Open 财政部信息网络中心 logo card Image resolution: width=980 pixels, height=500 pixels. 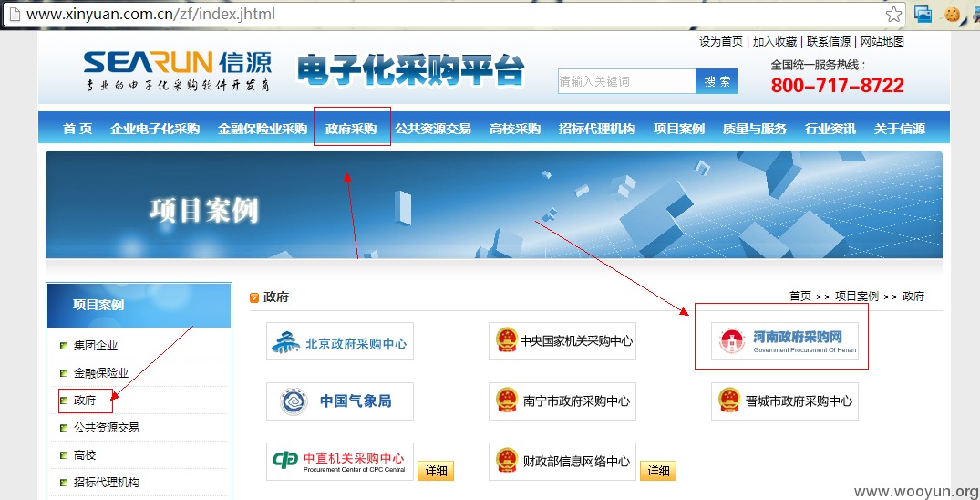(x=562, y=462)
